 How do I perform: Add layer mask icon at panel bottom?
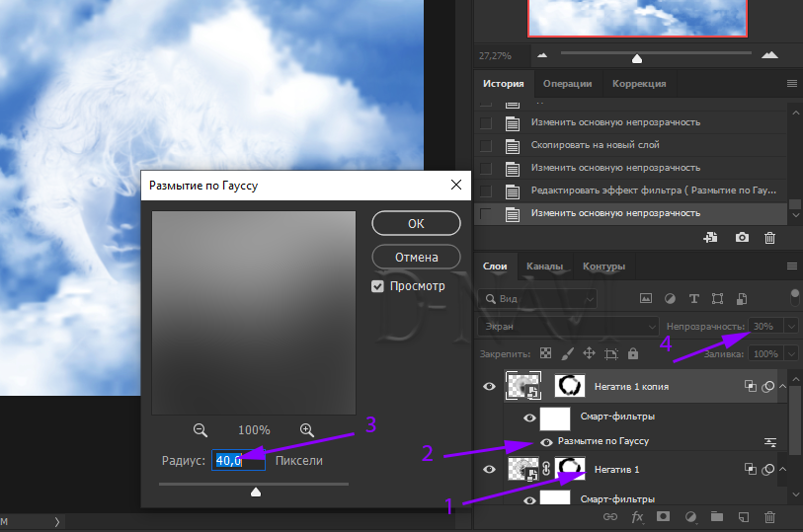[663, 516]
